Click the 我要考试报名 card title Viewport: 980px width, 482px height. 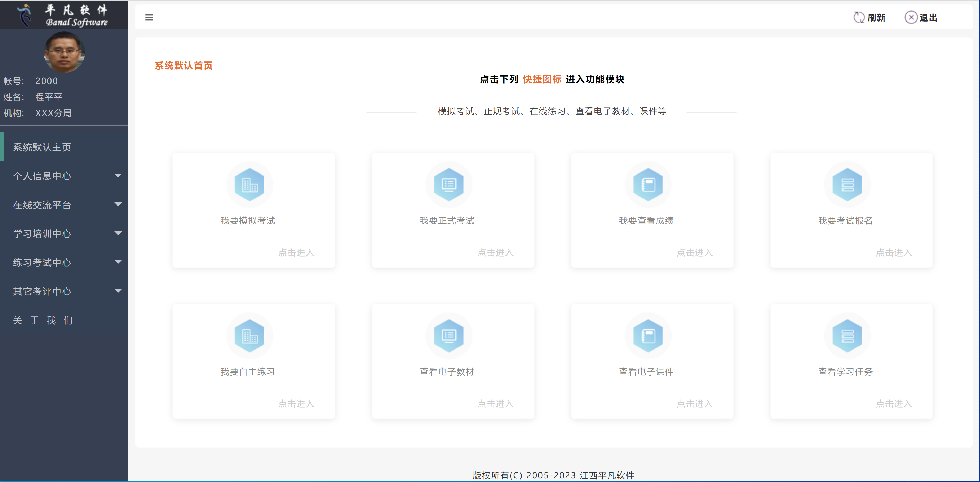845,221
